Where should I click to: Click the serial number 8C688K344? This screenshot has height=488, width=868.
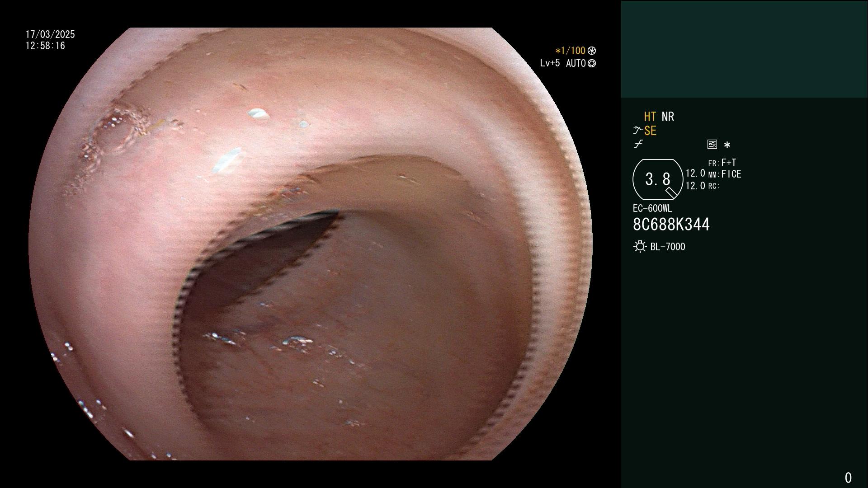(671, 225)
